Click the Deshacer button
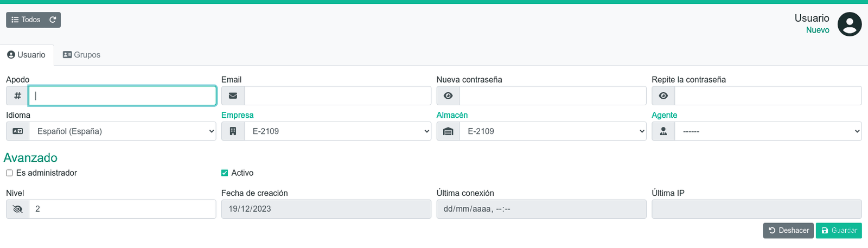 tap(788, 231)
